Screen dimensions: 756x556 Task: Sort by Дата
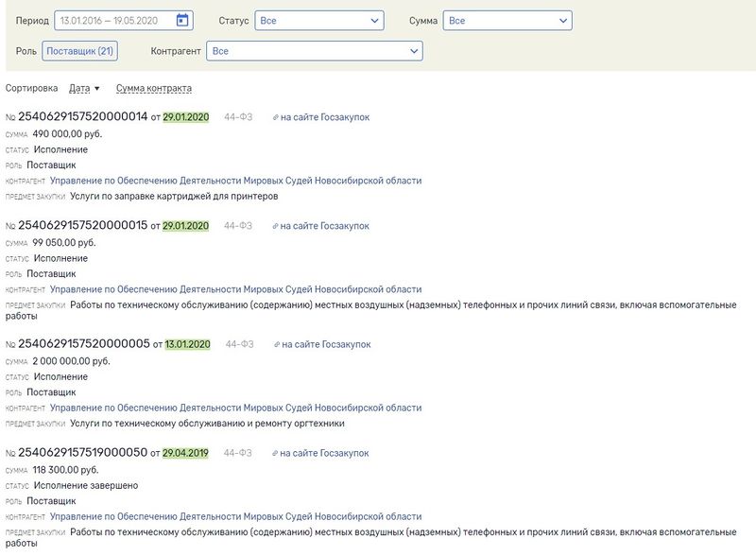point(79,88)
